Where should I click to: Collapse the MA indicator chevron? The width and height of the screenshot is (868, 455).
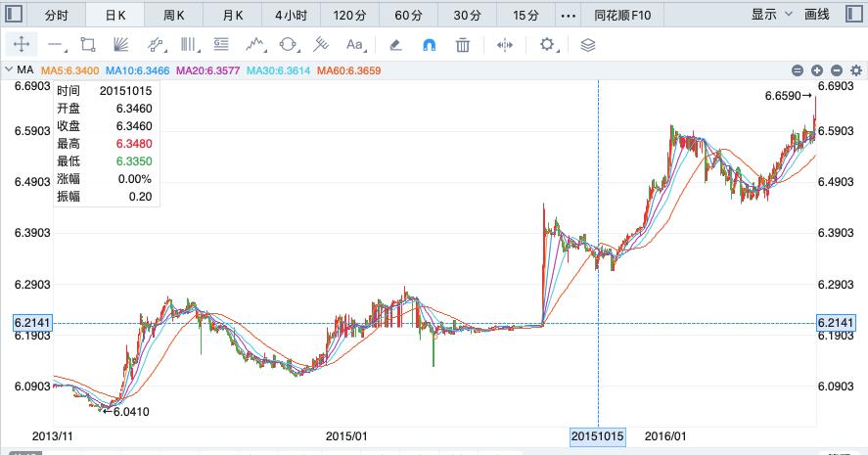click(x=8, y=69)
